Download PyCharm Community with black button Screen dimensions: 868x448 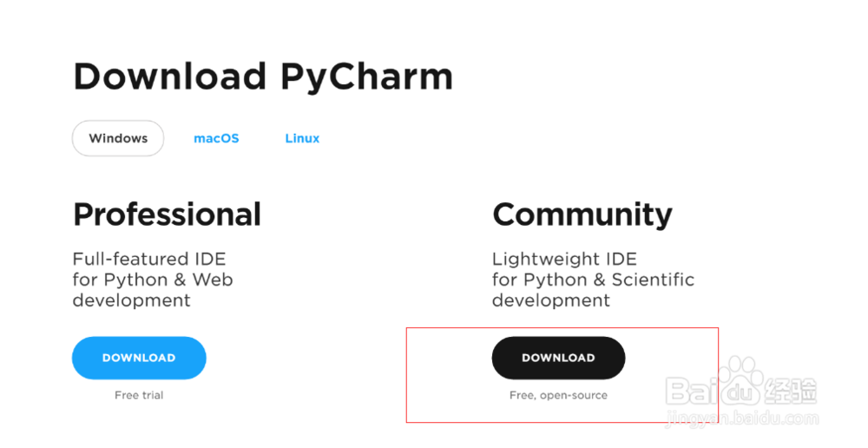[x=558, y=358]
